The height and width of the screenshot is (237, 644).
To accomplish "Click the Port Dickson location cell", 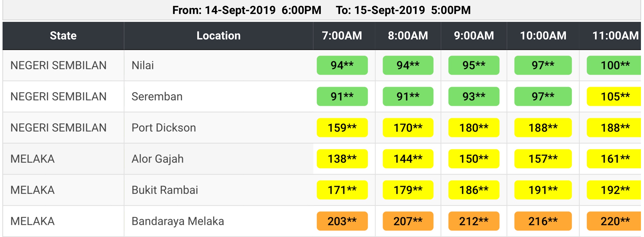I will pyautogui.click(x=164, y=128).
